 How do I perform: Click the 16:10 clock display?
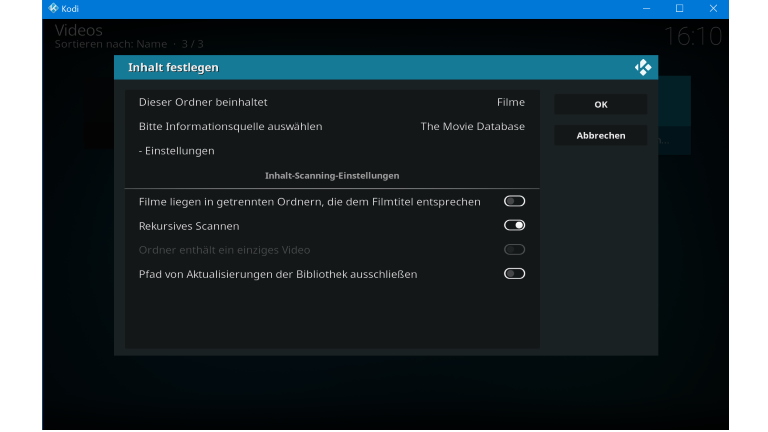(x=692, y=37)
